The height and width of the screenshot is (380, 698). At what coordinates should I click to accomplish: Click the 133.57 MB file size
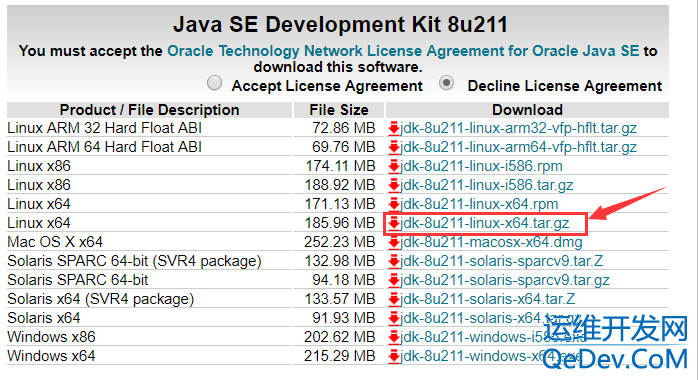(x=340, y=299)
